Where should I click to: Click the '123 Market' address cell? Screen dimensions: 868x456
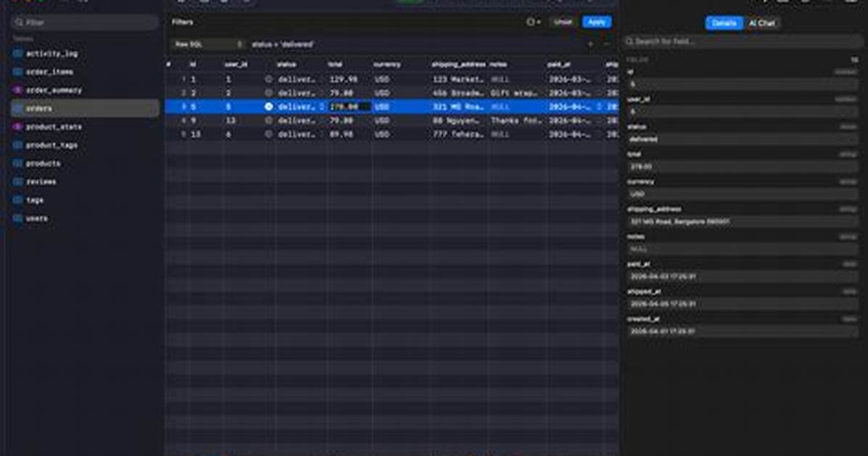[459, 79]
